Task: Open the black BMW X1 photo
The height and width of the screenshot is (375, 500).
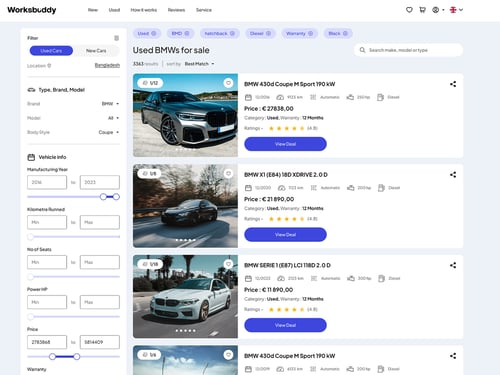Action: point(185,206)
